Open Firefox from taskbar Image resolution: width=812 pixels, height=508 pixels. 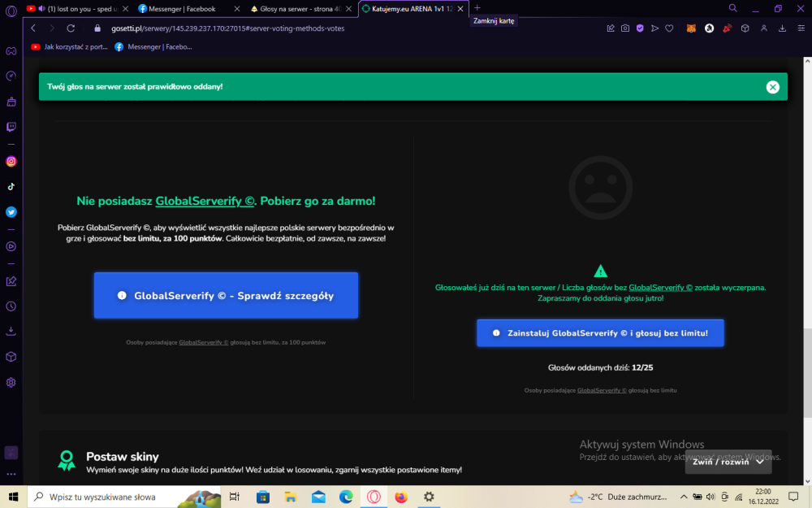401,497
